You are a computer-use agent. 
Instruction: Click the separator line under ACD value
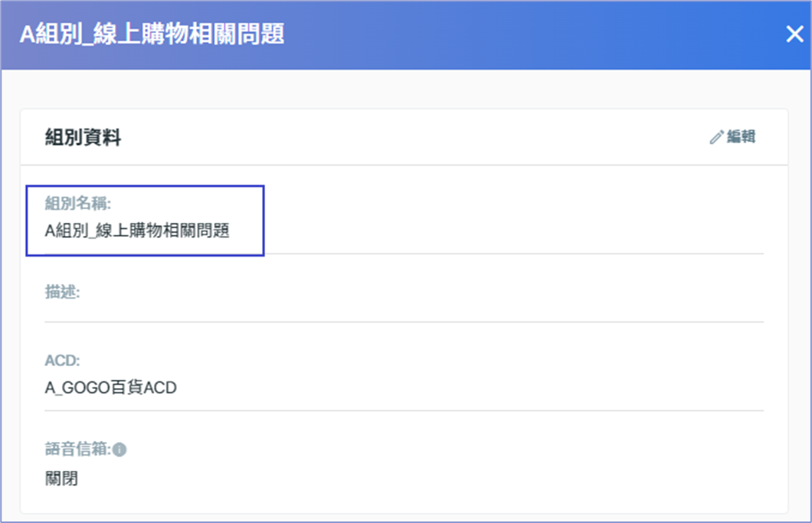click(x=404, y=410)
